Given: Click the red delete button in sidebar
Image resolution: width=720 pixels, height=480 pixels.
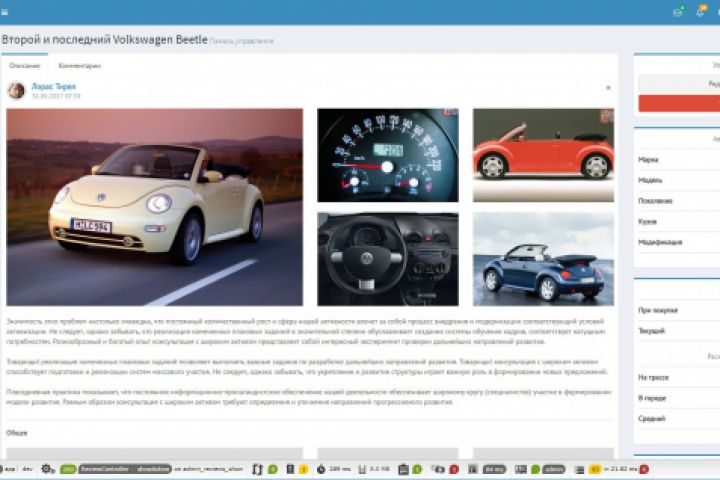Looking at the screenshot, I should tap(679, 103).
